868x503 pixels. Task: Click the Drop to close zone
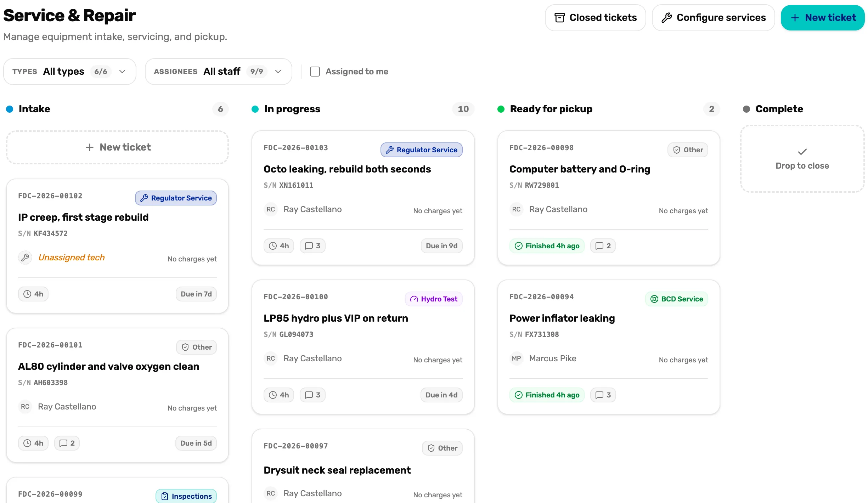(x=802, y=159)
